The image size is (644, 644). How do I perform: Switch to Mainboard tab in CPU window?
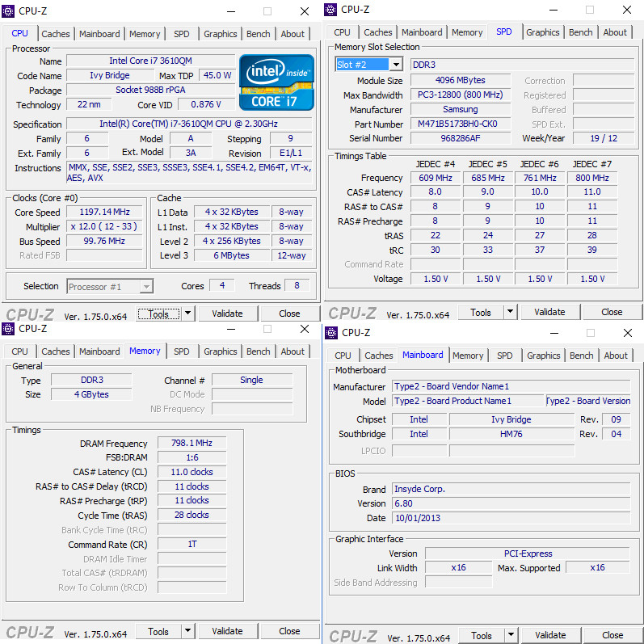click(x=99, y=34)
